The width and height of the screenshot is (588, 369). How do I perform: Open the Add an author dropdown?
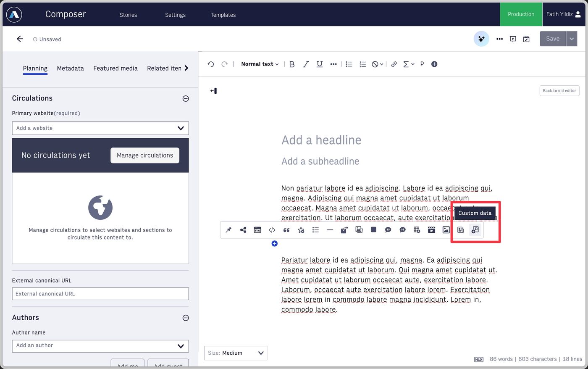tap(100, 346)
